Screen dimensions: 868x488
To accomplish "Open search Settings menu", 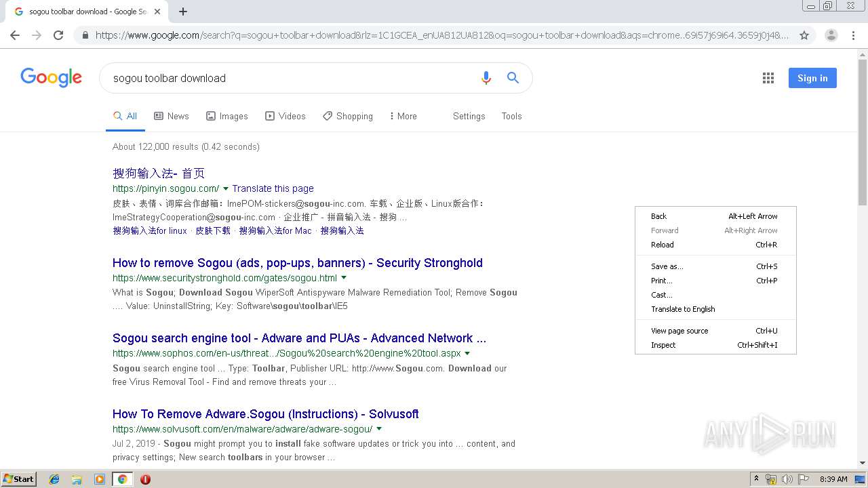I will (x=469, y=116).
